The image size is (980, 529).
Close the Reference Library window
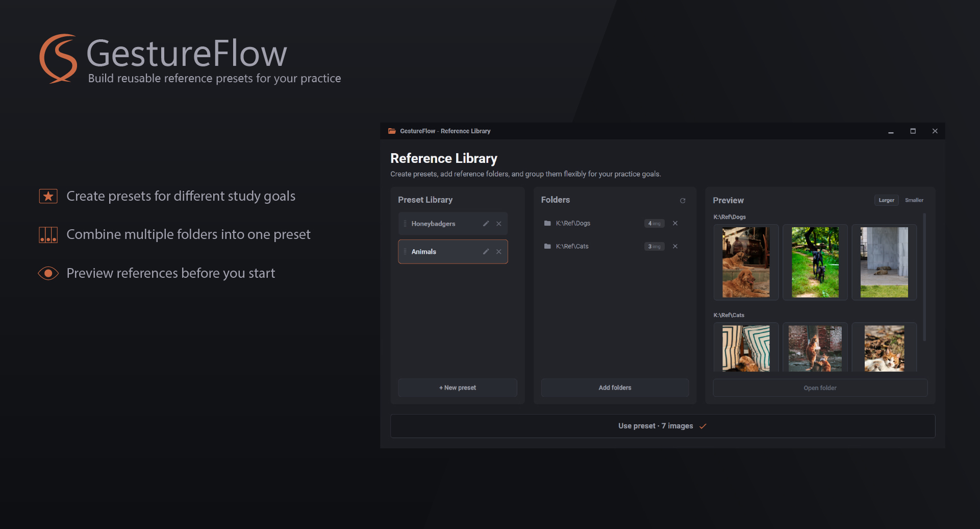click(935, 131)
